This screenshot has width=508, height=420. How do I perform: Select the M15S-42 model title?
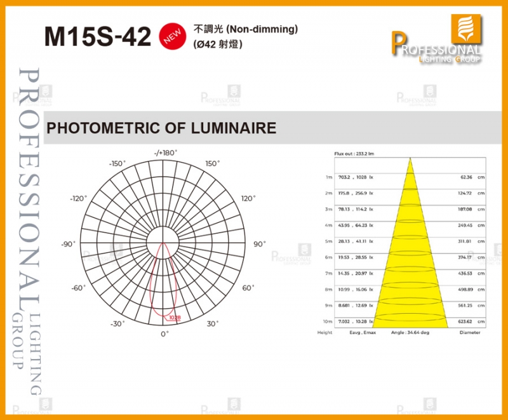(98, 37)
